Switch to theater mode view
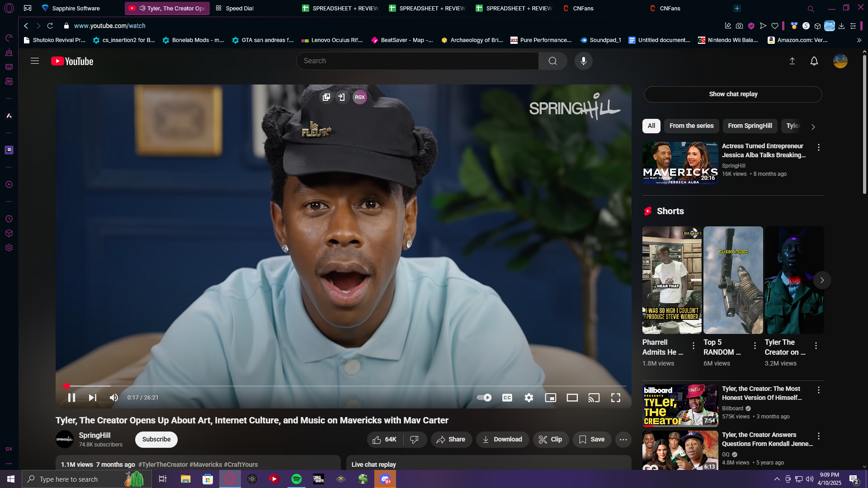 [572, 398]
